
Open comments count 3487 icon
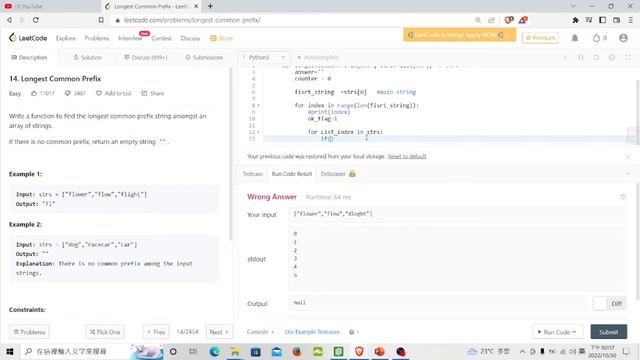tap(67, 93)
